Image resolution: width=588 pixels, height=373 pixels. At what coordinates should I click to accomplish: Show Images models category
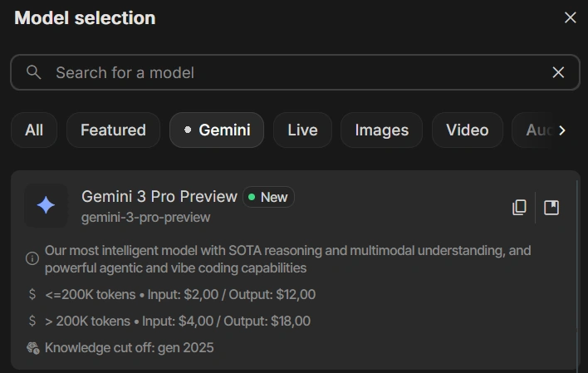click(x=381, y=130)
